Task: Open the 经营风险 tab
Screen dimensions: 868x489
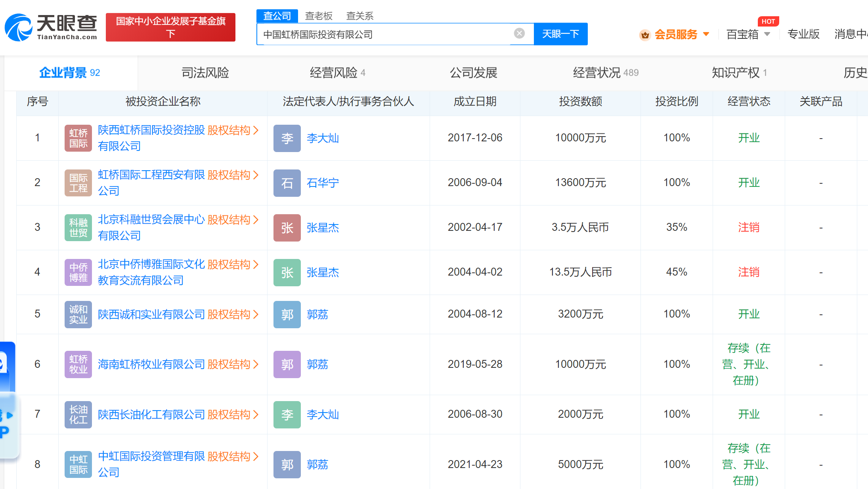Action: (x=337, y=73)
